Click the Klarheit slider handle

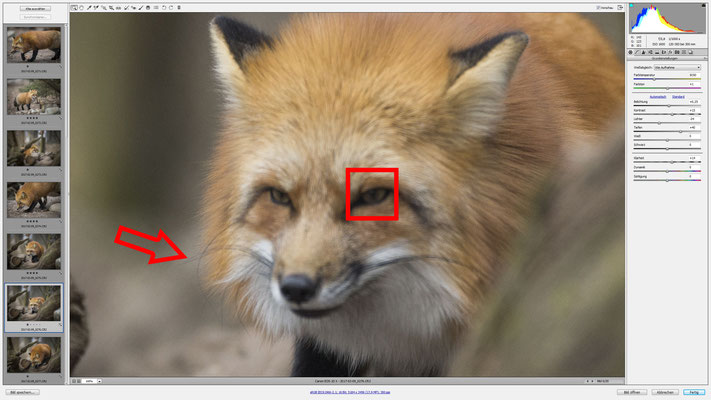tap(672, 162)
